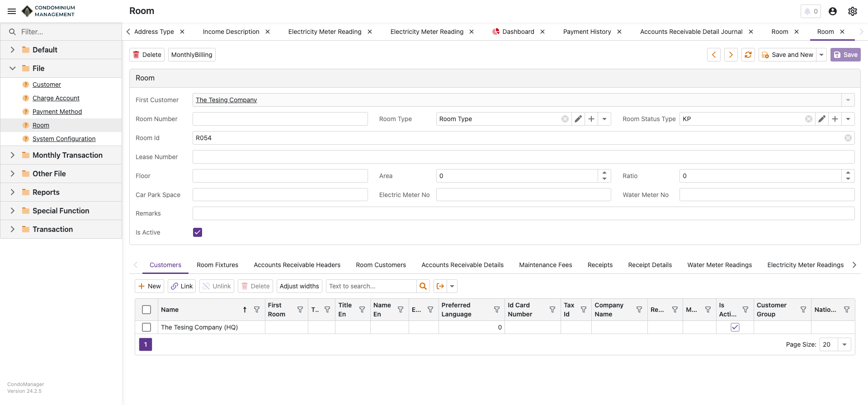Viewport: 868px width, 405px height.
Task: Toggle the hamburger menu icon
Action: pyautogui.click(x=12, y=11)
